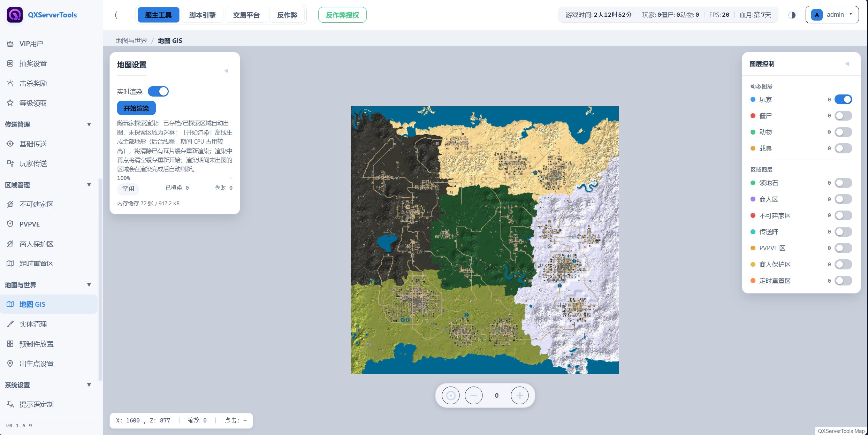Viewport: 868px width, 435px height.
Task: Enable the 僵尸 layer toggle
Action: coord(843,116)
